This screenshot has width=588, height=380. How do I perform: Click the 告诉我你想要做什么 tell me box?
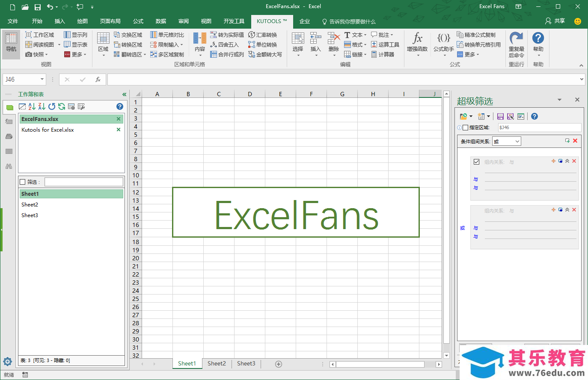pyautogui.click(x=349, y=21)
